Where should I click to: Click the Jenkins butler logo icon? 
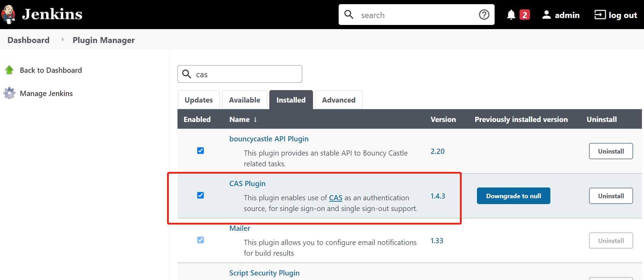pos(8,15)
